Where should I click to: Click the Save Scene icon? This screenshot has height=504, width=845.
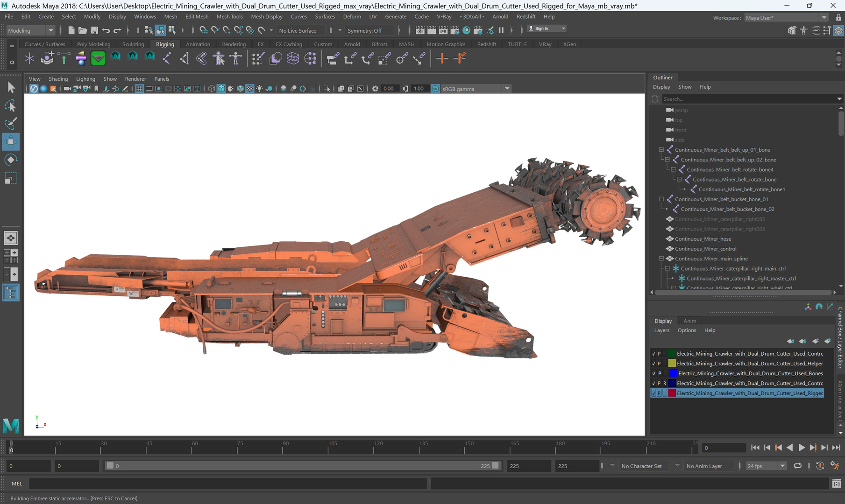(94, 30)
